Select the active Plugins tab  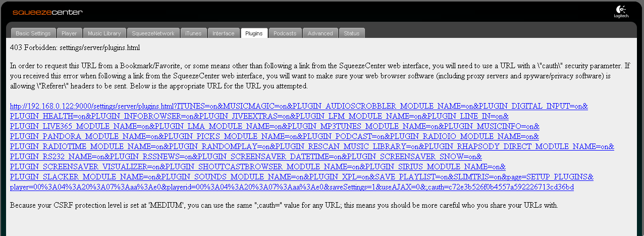click(254, 33)
